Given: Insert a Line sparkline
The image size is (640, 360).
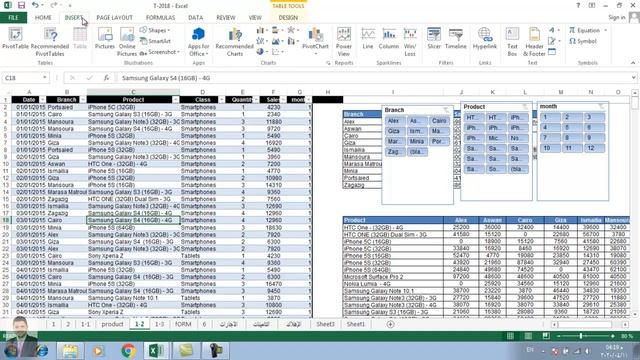Looking at the screenshot, I should (368, 39).
